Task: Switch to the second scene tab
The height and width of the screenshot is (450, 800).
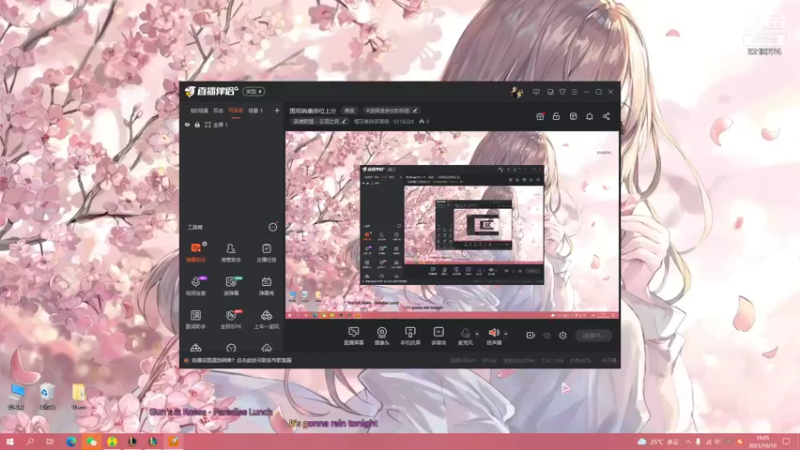Action: coord(218,110)
